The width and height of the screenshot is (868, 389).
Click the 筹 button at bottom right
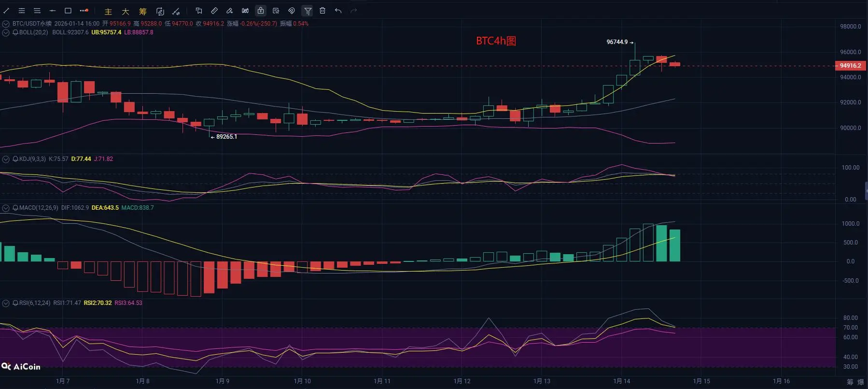850,382
